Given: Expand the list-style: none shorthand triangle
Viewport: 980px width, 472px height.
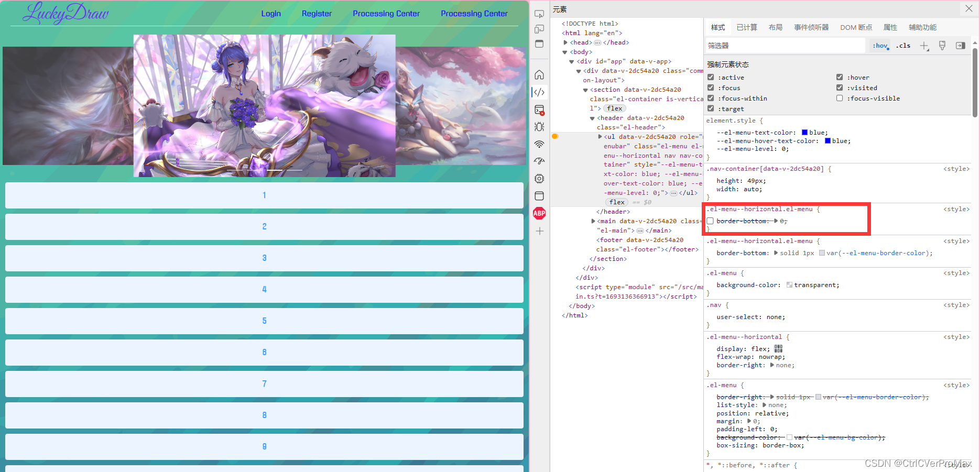Looking at the screenshot, I should click(765, 405).
